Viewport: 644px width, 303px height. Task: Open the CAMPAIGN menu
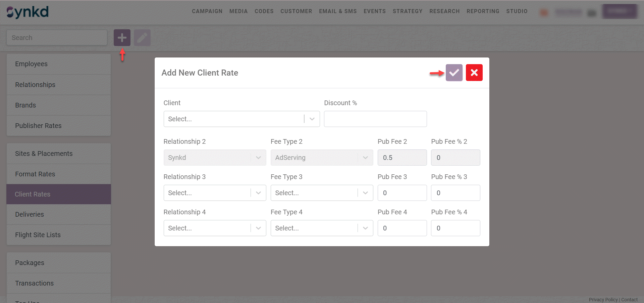coord(207,11)
